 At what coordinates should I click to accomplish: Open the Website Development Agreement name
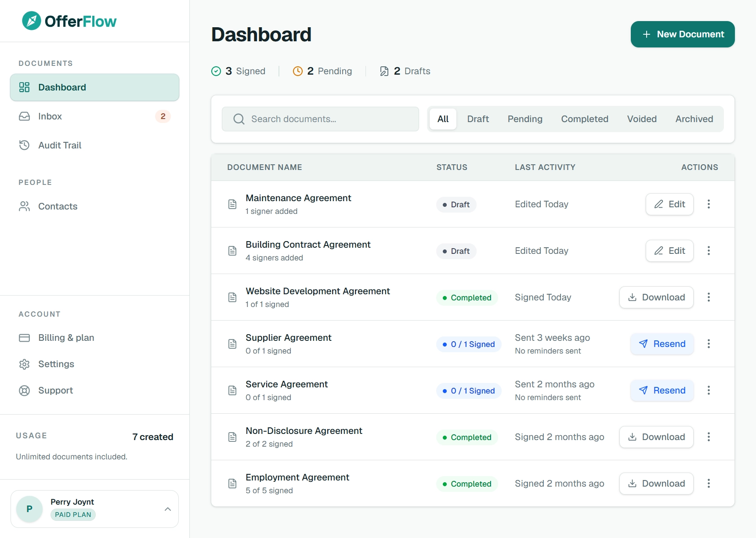click(x=318, y=291)
